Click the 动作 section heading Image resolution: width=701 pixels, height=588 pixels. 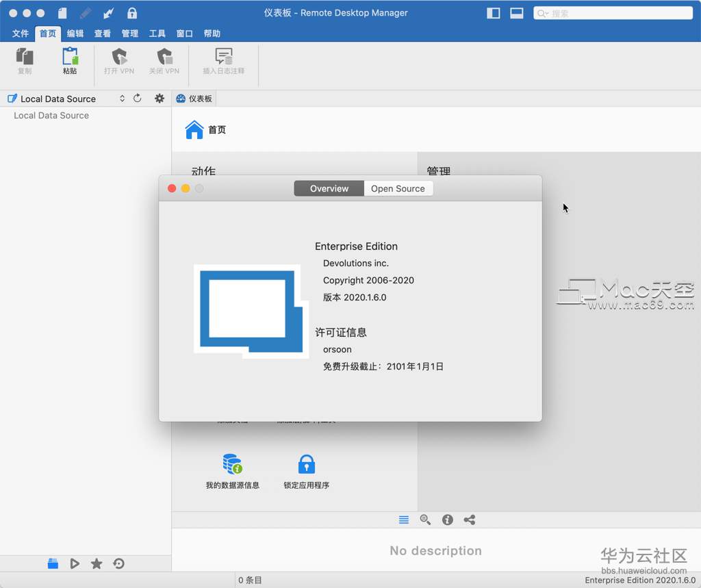[x=203, y=170]
